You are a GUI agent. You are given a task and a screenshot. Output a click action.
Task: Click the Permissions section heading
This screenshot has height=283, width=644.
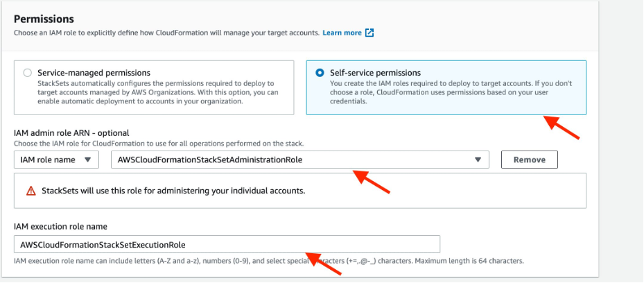pos(44,19)
